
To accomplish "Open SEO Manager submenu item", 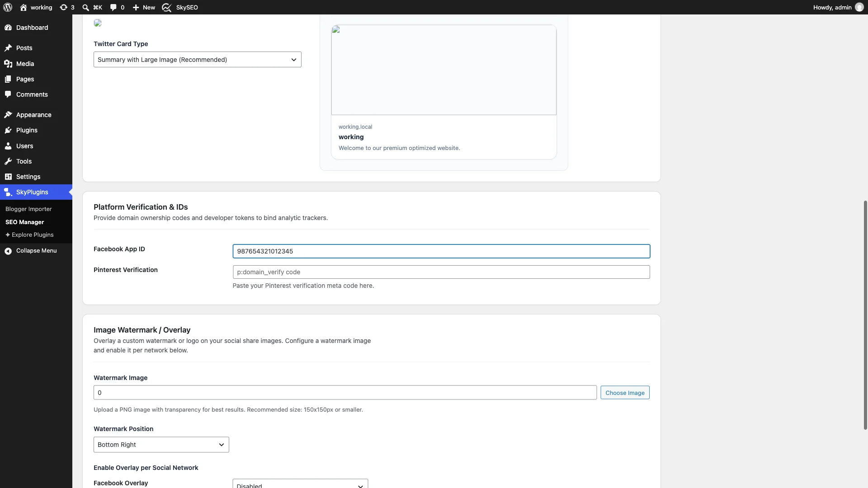I will point(24,222).
